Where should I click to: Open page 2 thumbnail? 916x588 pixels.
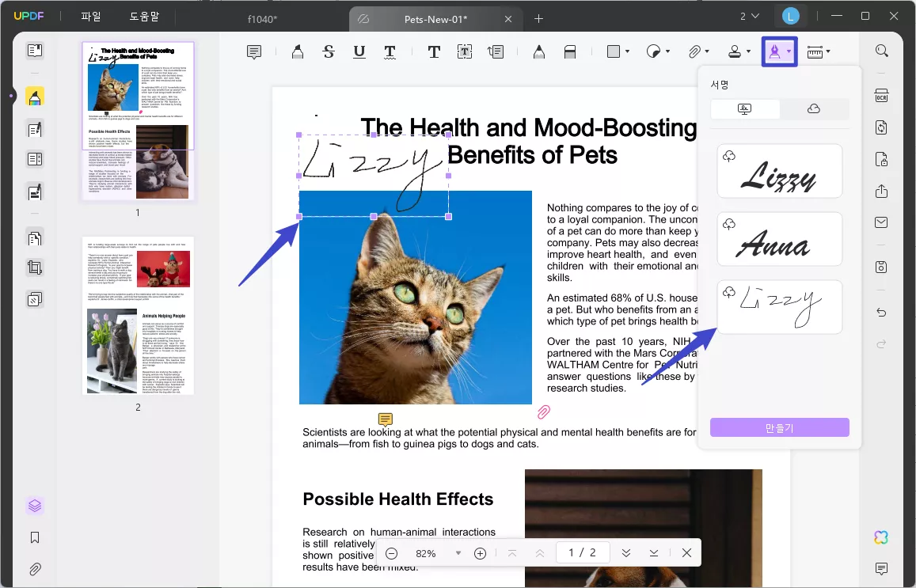[x=138, y=315]
